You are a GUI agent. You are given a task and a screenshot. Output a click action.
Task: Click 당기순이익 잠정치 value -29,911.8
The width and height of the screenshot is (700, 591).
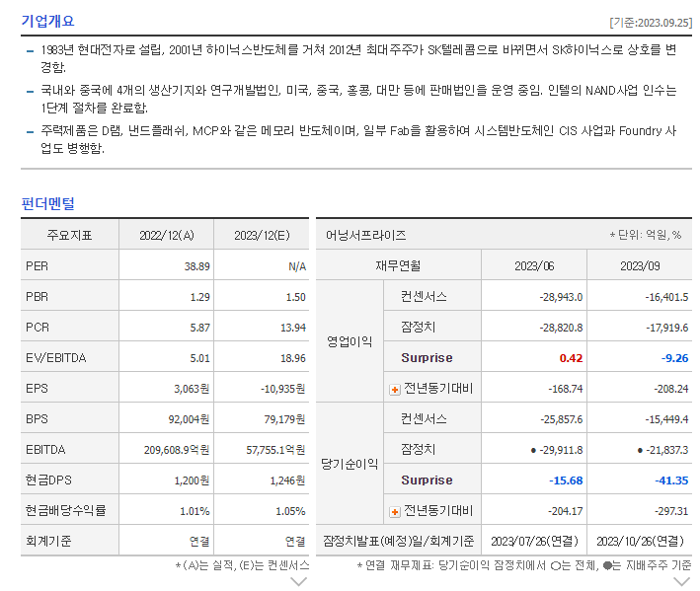coord(561,450)
